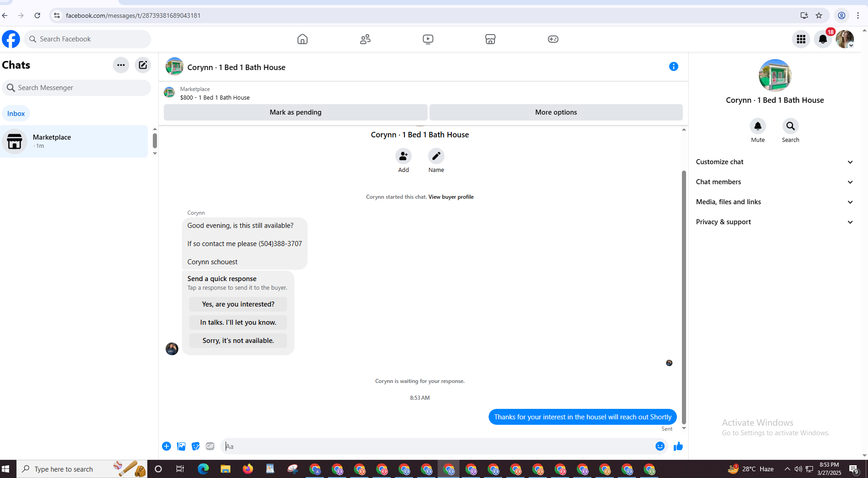Go to Home feed icon
868x478 pixels.
pos(303,39)
